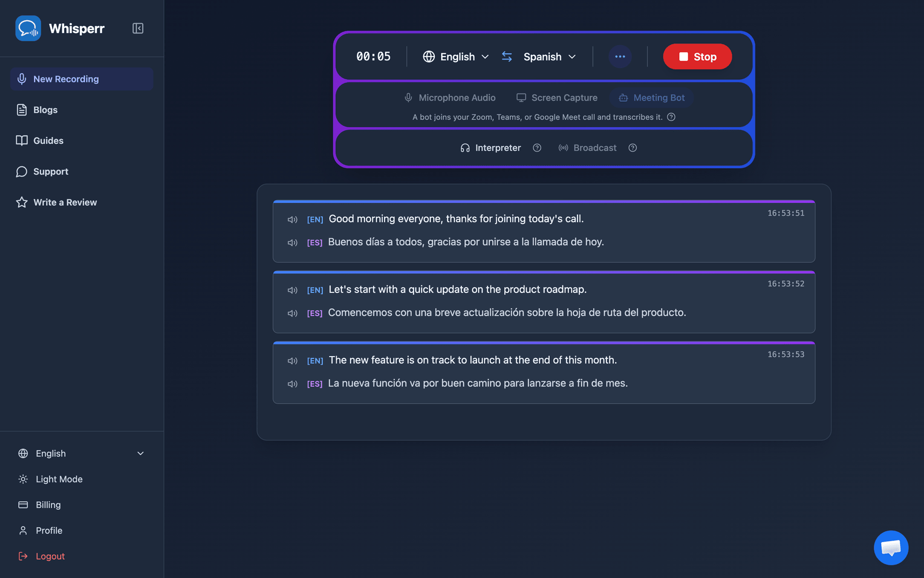924x578 pixels.
Task: Click text 'Good morning everyone, thanks for joining today's call.'
Action: coord(456,219)
